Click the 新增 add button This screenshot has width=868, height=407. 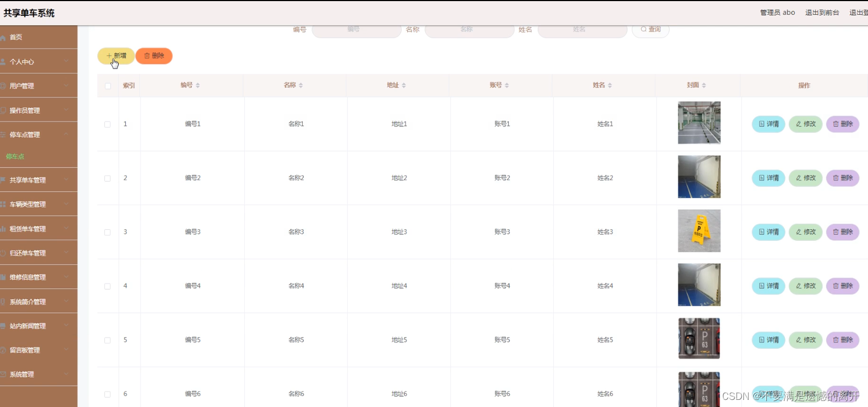[116, 56]
